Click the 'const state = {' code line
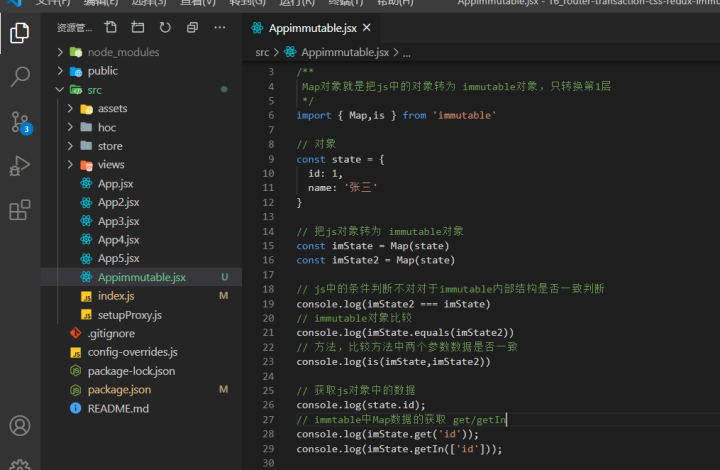 [340, 159]
